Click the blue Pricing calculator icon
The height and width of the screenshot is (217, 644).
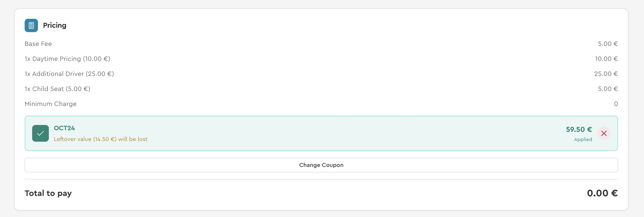(31, 25)
